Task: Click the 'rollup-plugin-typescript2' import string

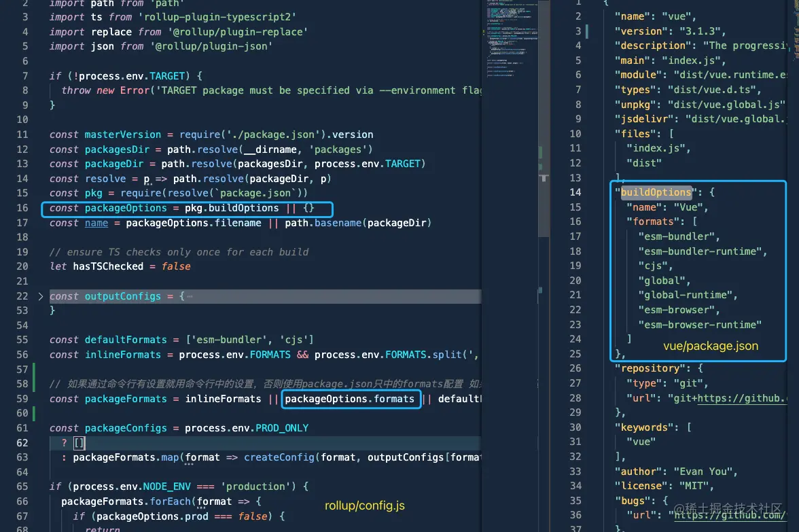Action: 217,17
